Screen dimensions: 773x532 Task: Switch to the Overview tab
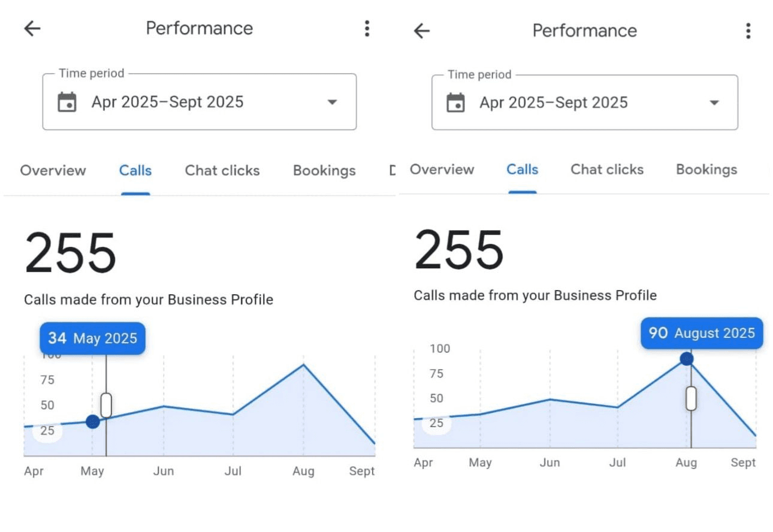[53, 170]
